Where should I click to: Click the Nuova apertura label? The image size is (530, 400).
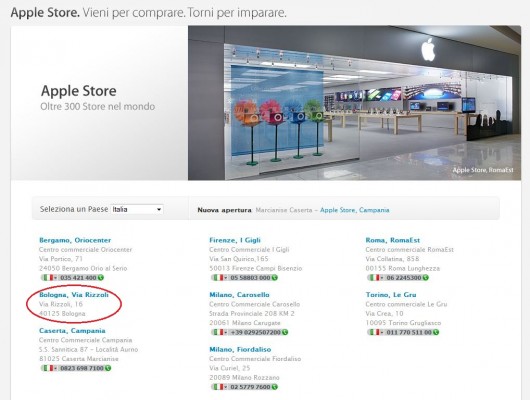224,210
